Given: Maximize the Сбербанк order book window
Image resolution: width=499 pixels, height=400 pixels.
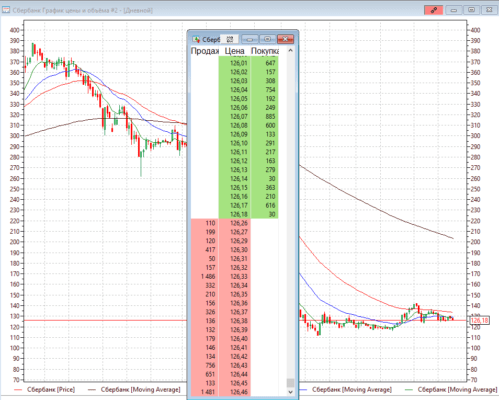Looking at the screenshot, I should (267, 39).
